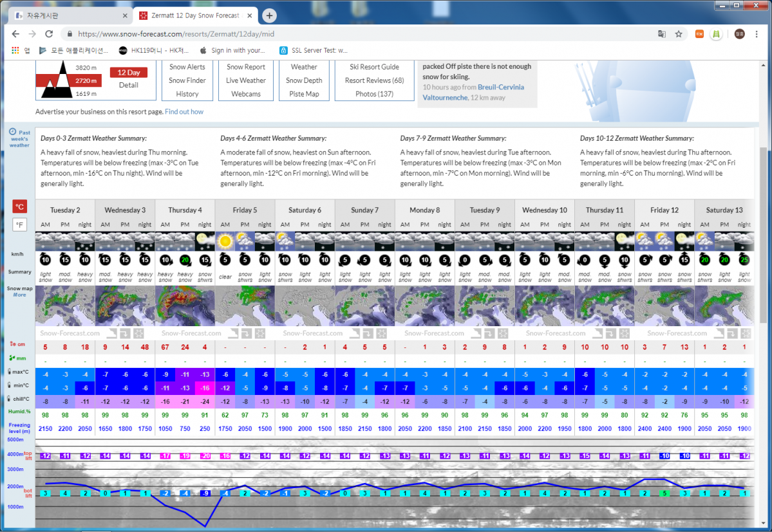This screenshot has width=772, height=532.
Task: Click the green 20 wind icon for Thursday 4 PM
Action: (185, 260)
